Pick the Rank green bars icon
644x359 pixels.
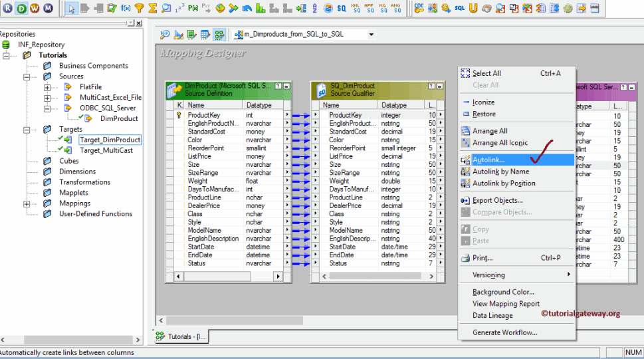click(261, 8)
